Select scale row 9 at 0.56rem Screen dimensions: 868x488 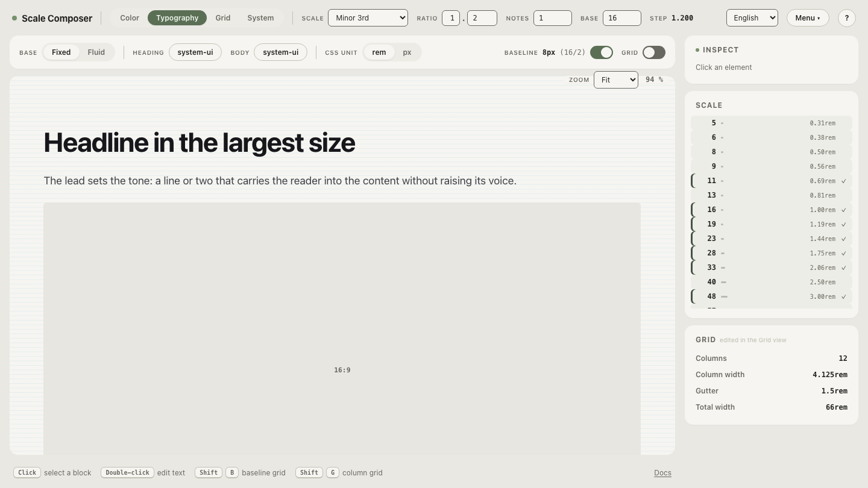pos(772,166)
